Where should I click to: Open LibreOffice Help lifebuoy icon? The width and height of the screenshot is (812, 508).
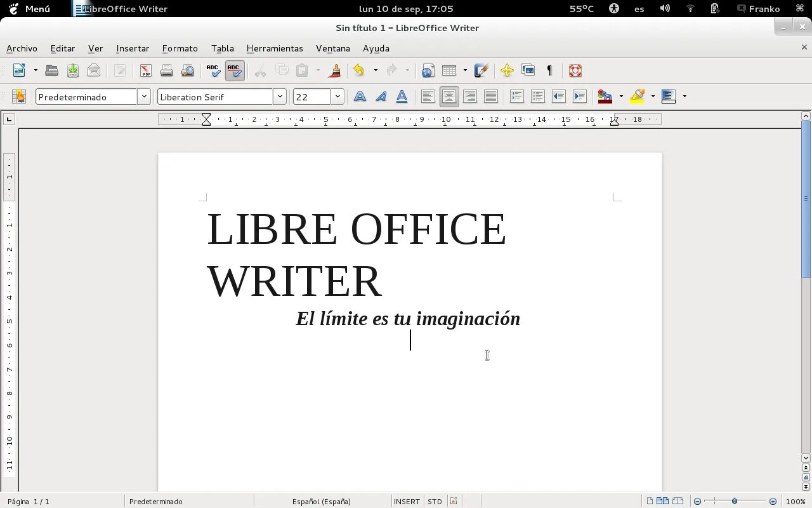click(575, 70)
